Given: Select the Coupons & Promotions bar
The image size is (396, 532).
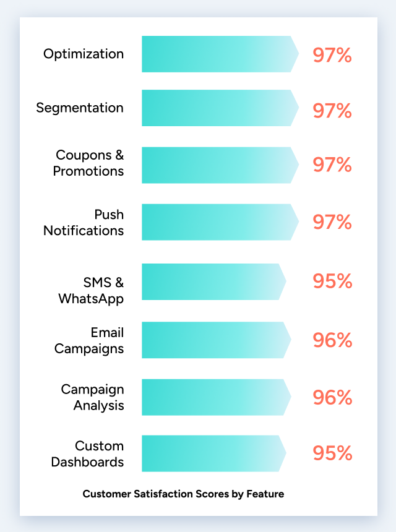Looking at the screenshot, I should (217, 165).
